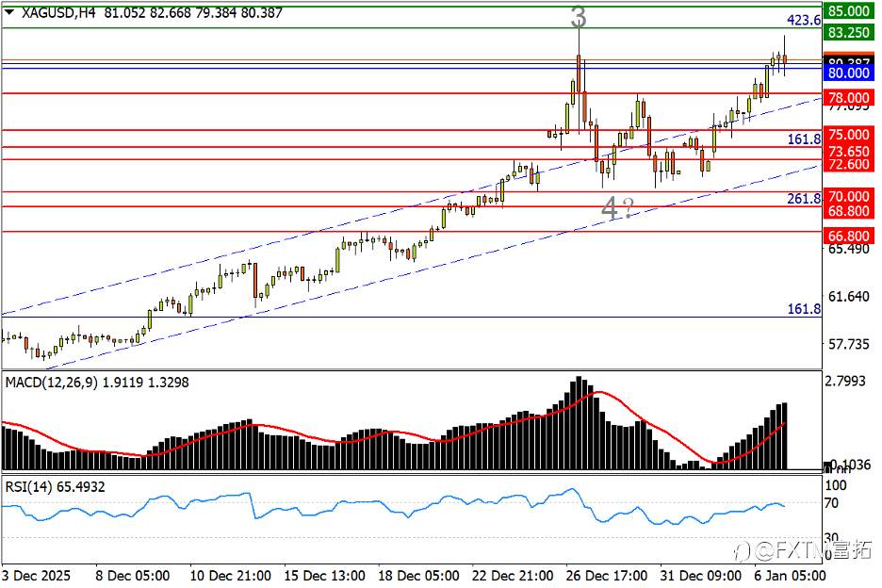Click the 18 Dec 05:00 time label
Viewport: 882px width, 588px height.
tap(418, 576)
